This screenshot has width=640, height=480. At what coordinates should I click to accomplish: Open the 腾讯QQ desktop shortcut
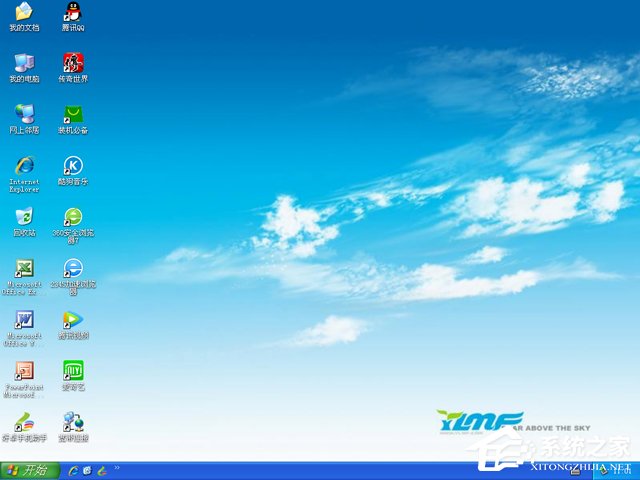pos(73,13)
